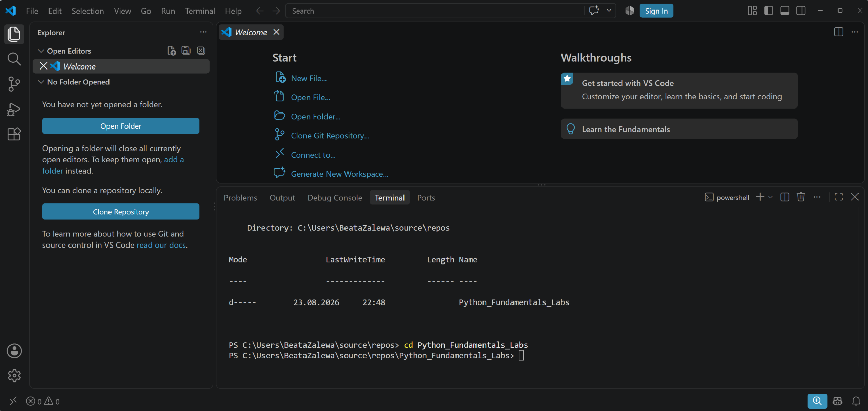Open the Run and Debug view
The height and width of the screenshot is (411, 868).
(x=14, y=109)
